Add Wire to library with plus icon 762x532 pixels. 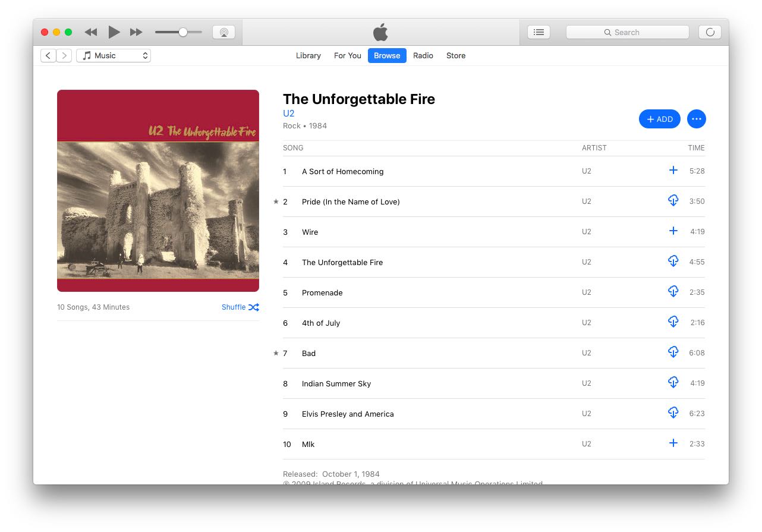pyautogui.click(x=673, y=231)
